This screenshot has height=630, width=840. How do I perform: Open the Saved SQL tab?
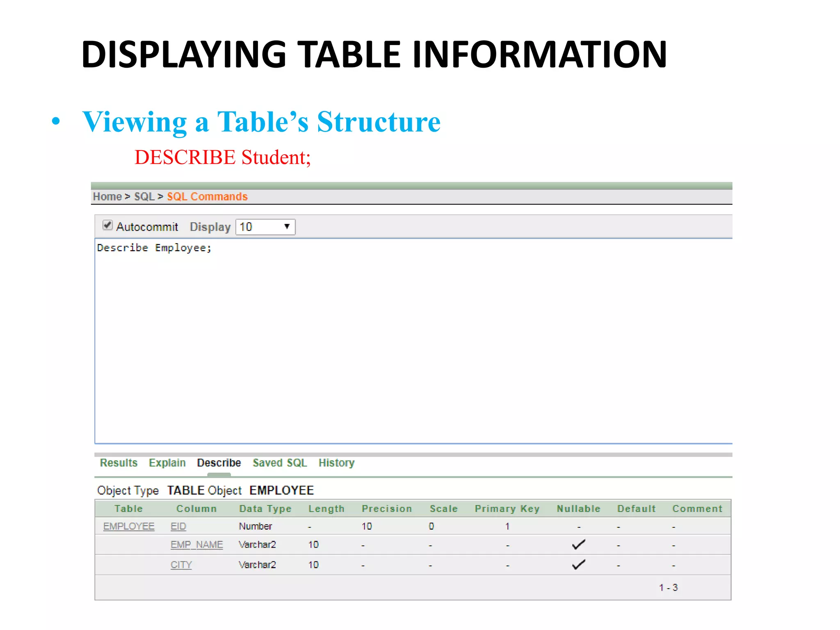280,463
